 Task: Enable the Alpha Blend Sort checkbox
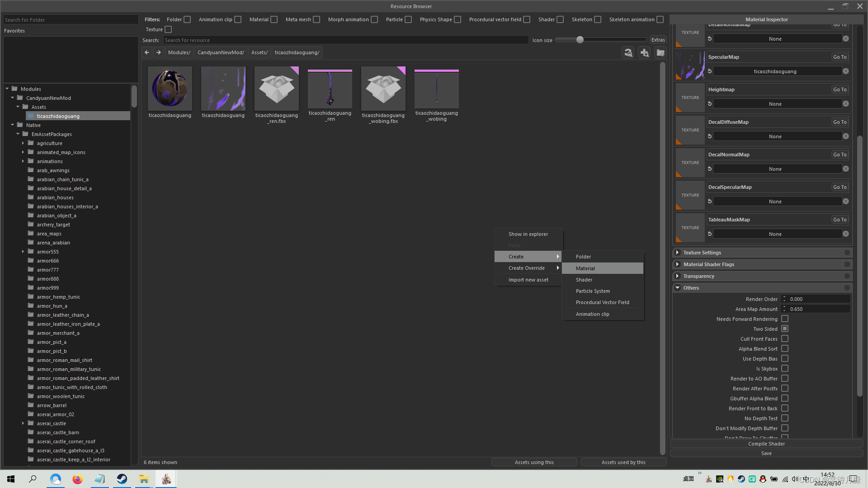(785, 349)
